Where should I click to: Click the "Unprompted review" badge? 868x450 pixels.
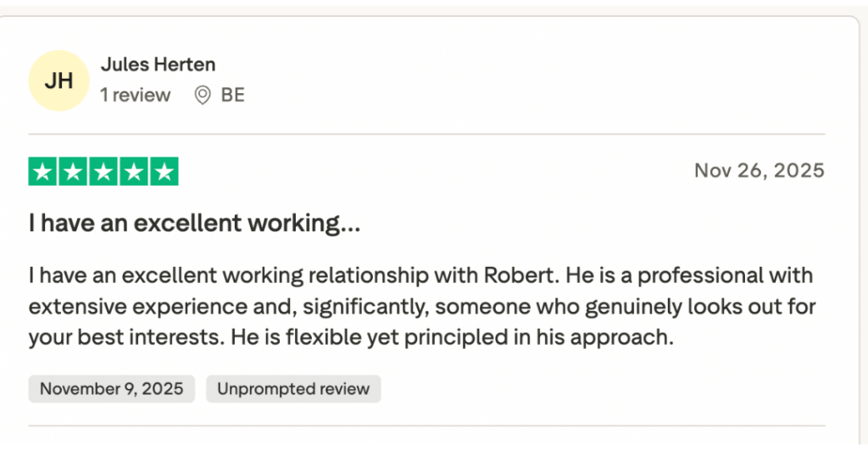pos(293,389)
